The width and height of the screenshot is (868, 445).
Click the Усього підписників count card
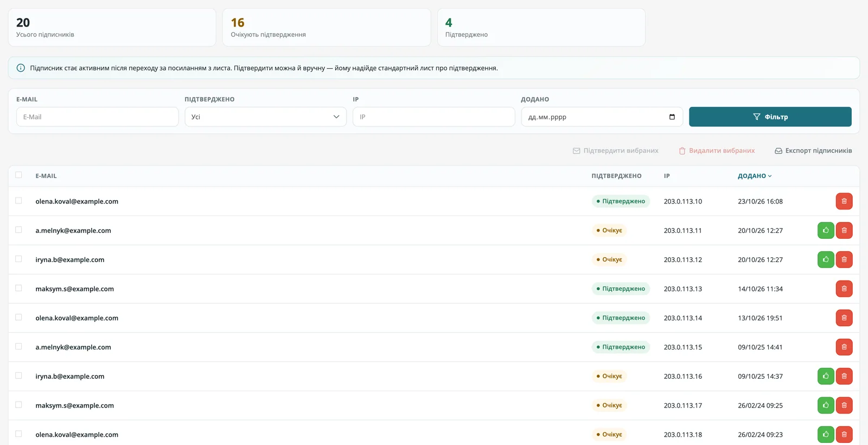[112, 27]
